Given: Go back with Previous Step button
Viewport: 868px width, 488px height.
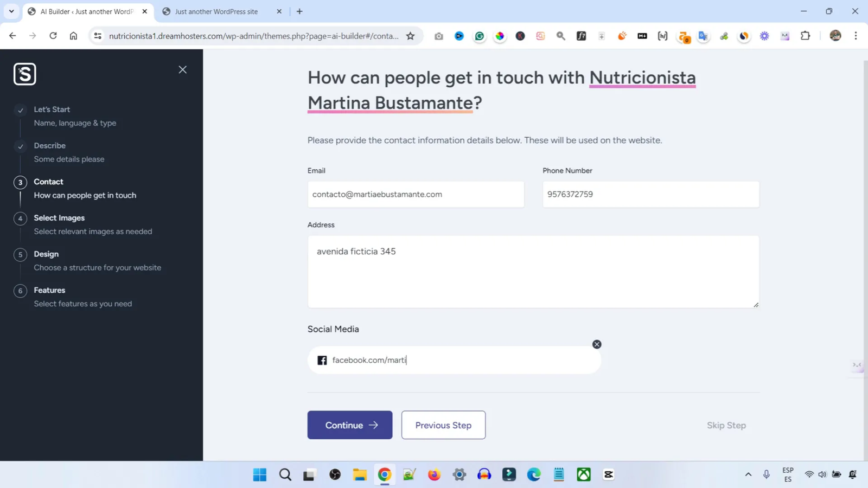Looking at the screenshot, I should 443,425.
